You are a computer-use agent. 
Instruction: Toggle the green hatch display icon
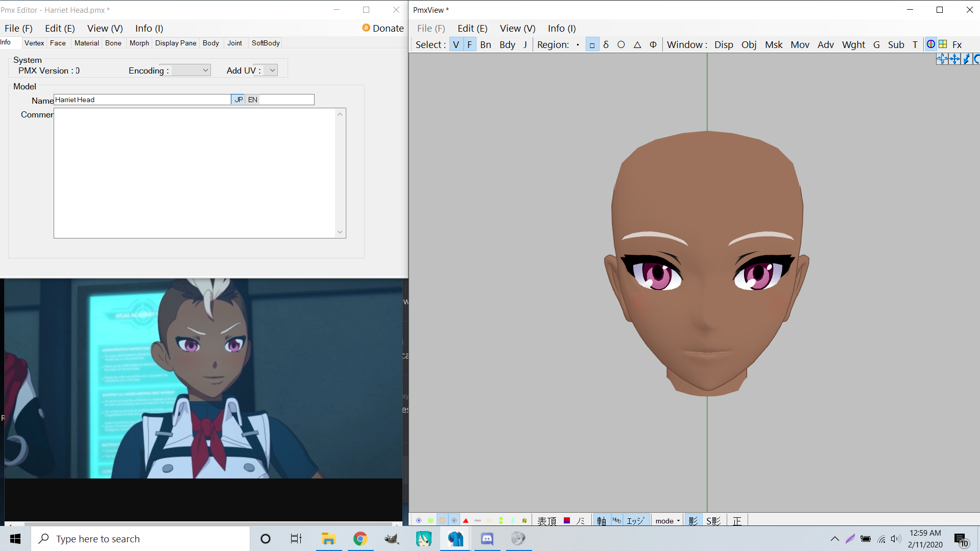[x=431, y=520]
